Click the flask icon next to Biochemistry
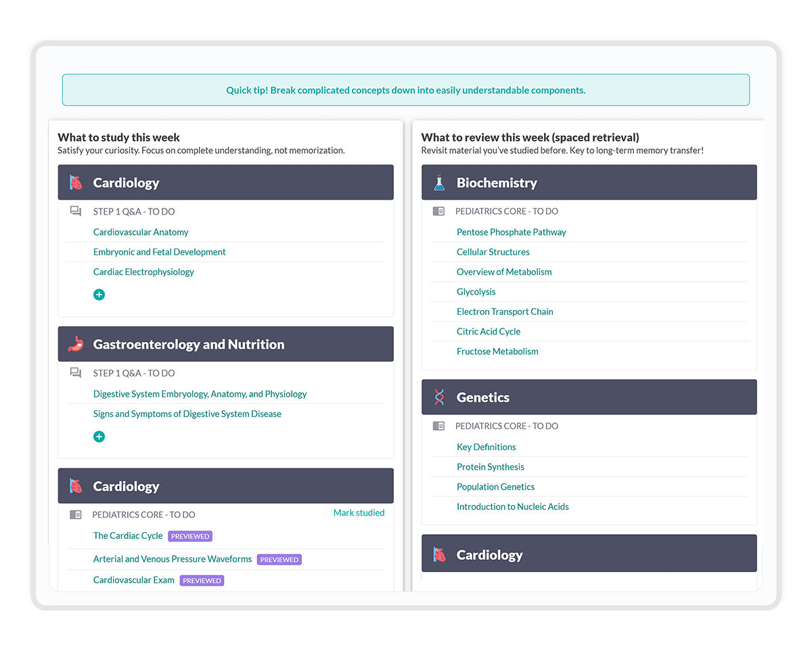 point(439,183)
